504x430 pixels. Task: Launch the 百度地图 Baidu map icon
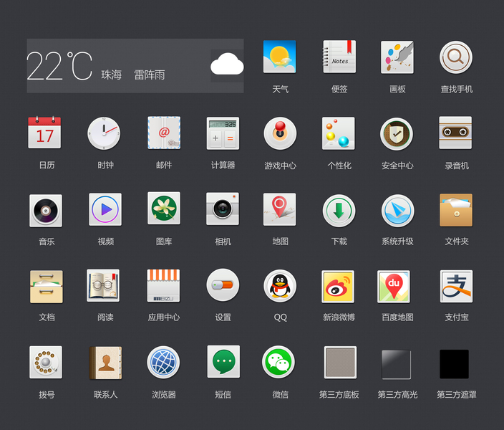[x=394, y=287]
